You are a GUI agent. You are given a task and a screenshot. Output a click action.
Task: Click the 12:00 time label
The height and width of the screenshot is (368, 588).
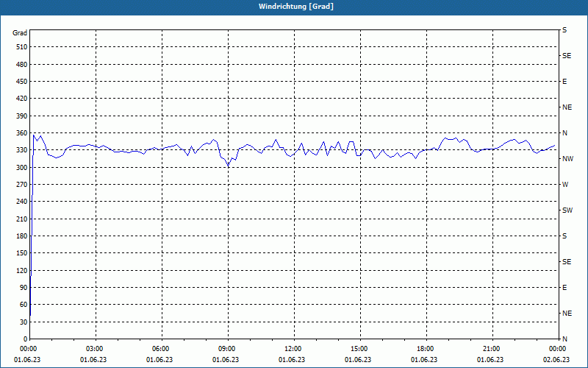(293, 349)
